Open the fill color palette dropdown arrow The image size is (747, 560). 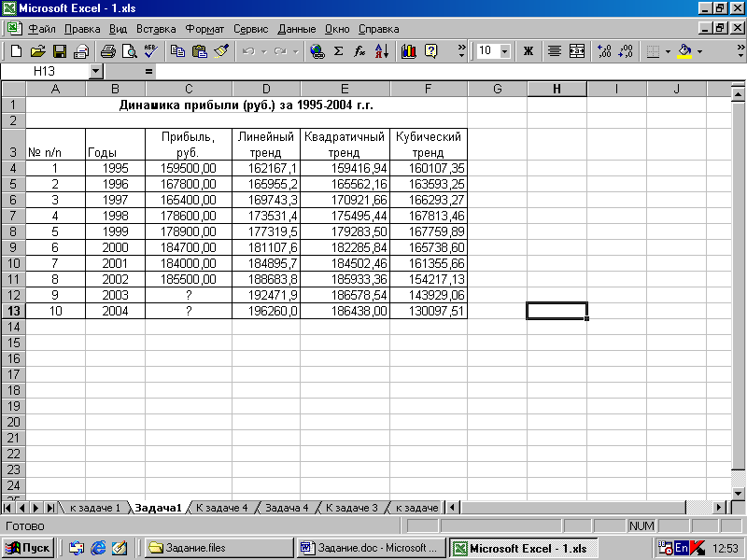[x=699, y=51]
